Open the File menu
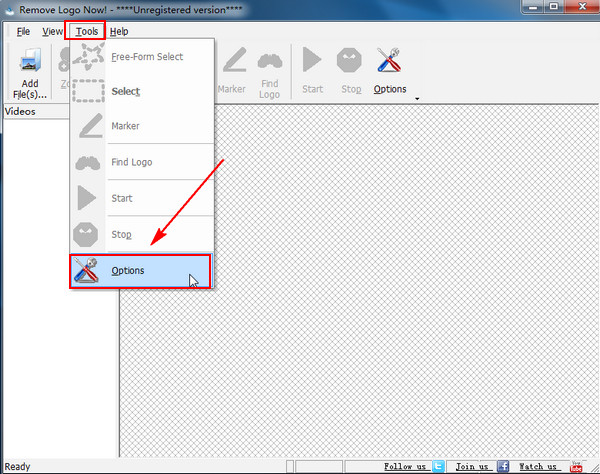Image resolution: width=600 pixels, height=474 pixels. (x=23, y=31)
